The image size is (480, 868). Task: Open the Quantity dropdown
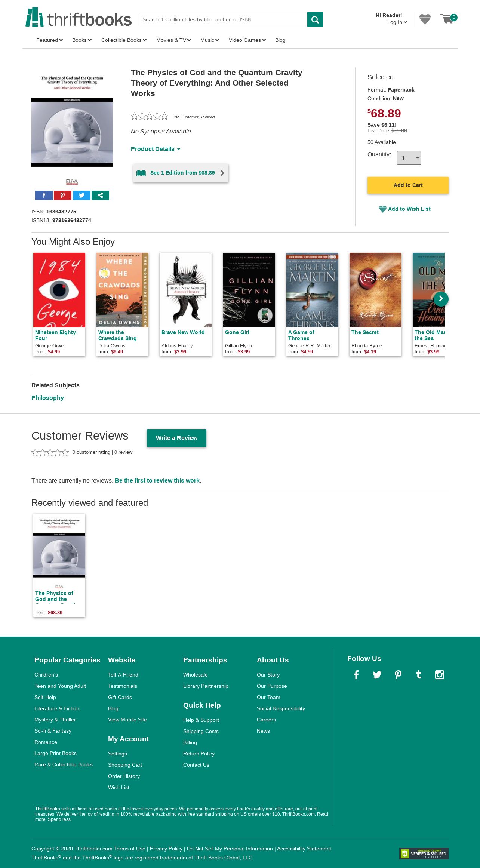click(x=409, y=158)
